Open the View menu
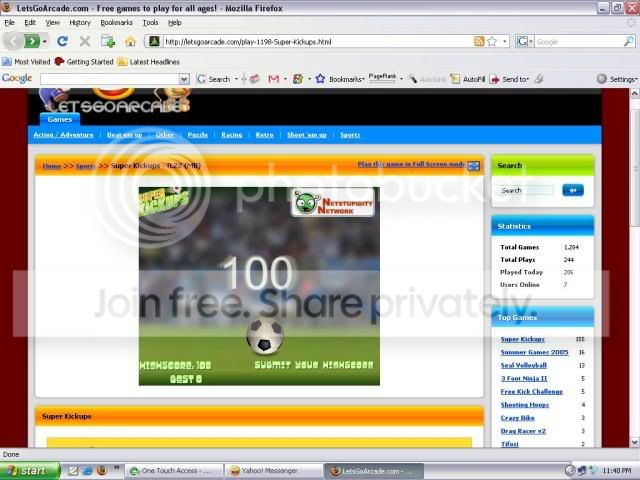640x480 pixels. (x=52, y=22)
